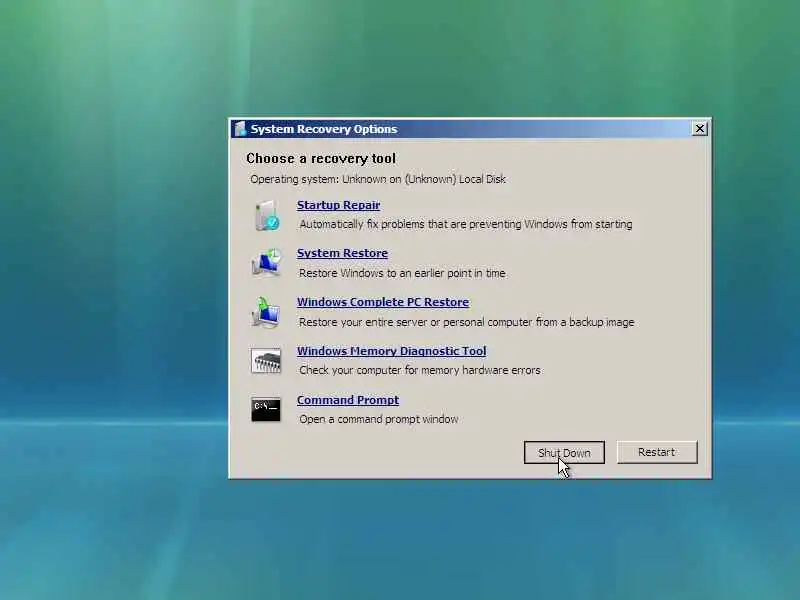The height and width of the screenshot is (600, 800).
Task: Click the Shut Down button
Action: click(x=564, y=453)
